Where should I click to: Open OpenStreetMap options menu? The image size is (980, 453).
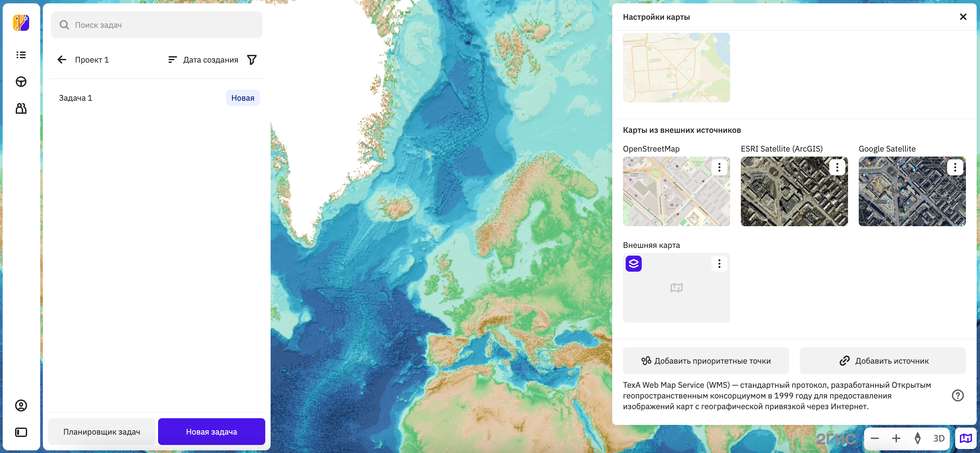tap(719, 167)
